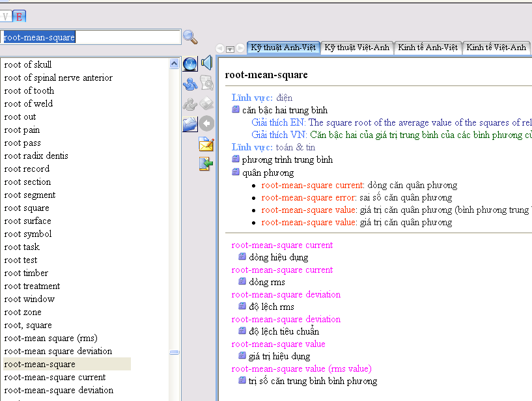Click magenta root-mean-square deviation above độ lệch rms
This screenshot has width=532, height=401.
click(x=286, y=295)
